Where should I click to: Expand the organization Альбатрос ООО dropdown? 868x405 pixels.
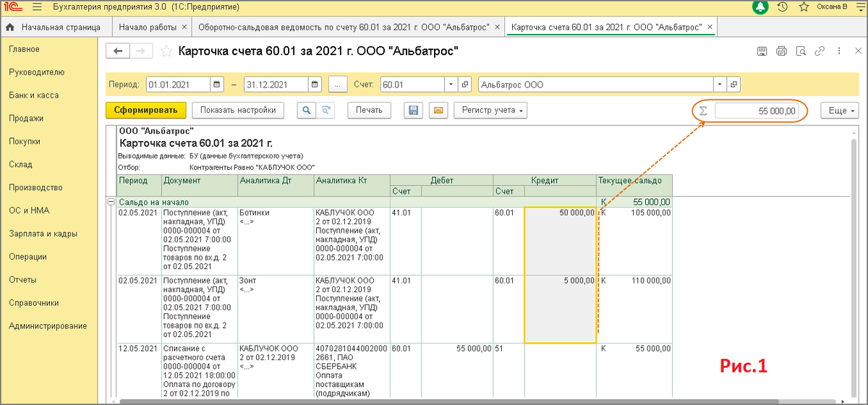pyautogui.click(x=720, y=85)
